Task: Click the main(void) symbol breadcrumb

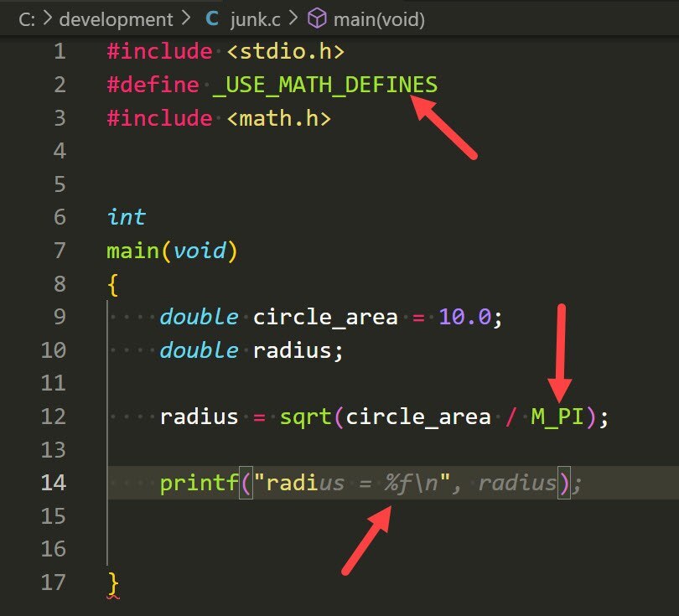Action: (379, 20)
